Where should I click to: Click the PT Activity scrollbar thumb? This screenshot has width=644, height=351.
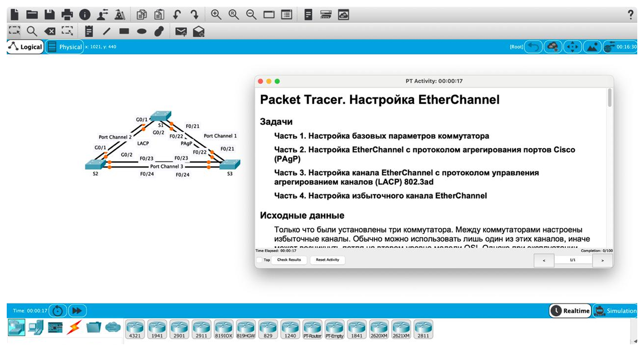click(609, 97)
